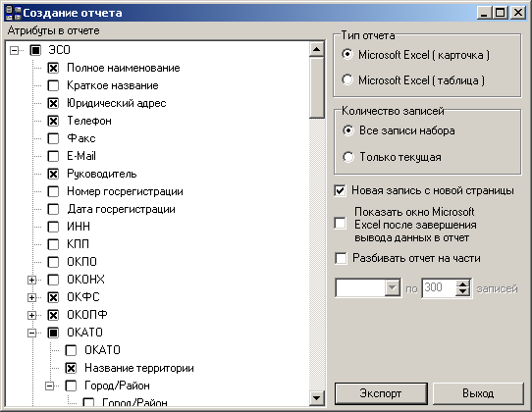Collapse the root ЭСО node
The image size is (532, 412).
click(14, 51)
